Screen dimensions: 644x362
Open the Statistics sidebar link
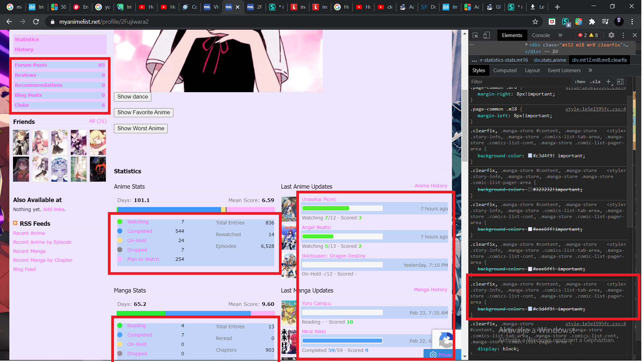27,39
